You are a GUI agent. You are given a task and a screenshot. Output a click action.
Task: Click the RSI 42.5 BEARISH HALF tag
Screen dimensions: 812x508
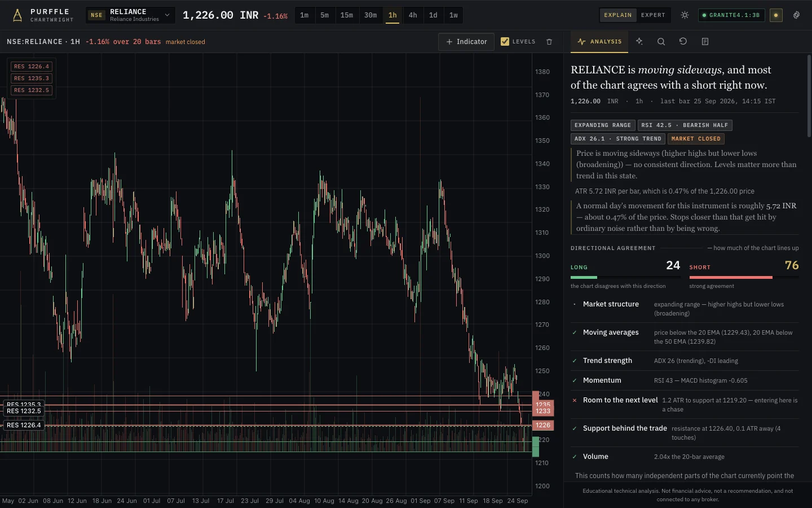click(685, 125)
